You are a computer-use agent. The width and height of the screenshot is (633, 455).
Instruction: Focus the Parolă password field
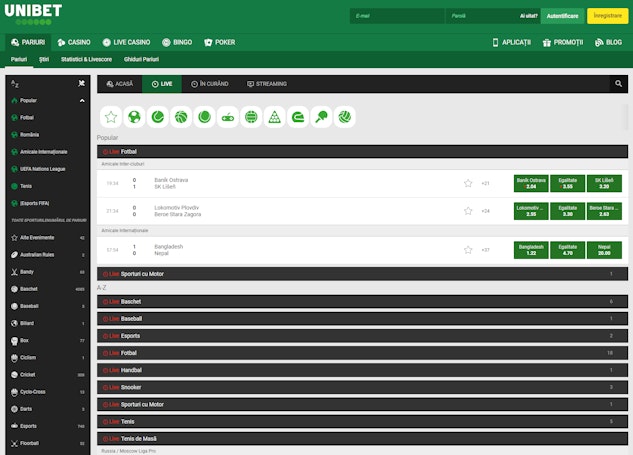pyautogui.click(x=482, y=16)
